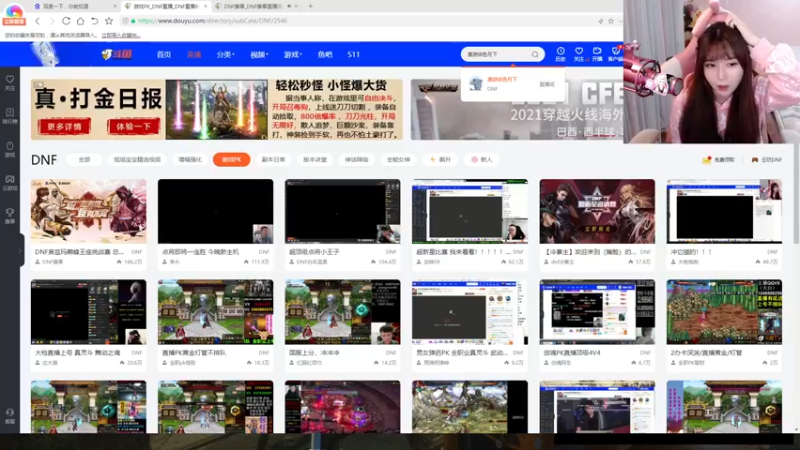Image resolution: width=800 pixels, height=450 pixels.
Task: Select the 全部 category filter
Action: [x=84, y=160]
